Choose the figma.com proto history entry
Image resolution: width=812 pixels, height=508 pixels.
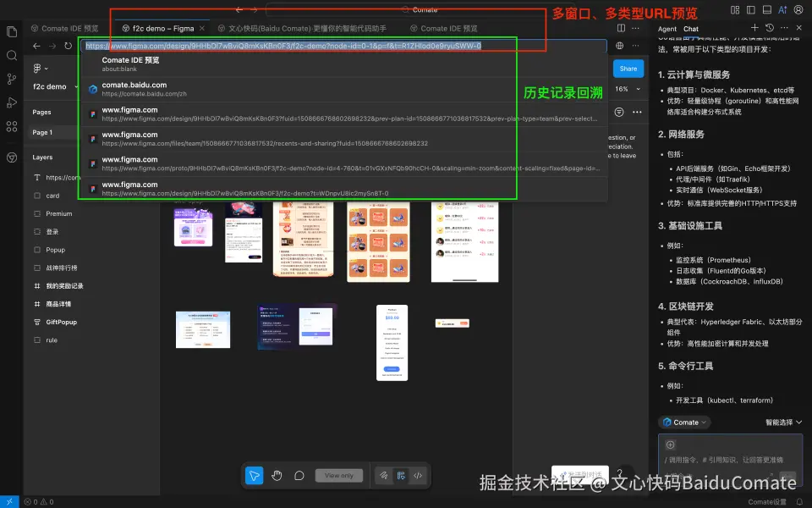tap(344, 163)
